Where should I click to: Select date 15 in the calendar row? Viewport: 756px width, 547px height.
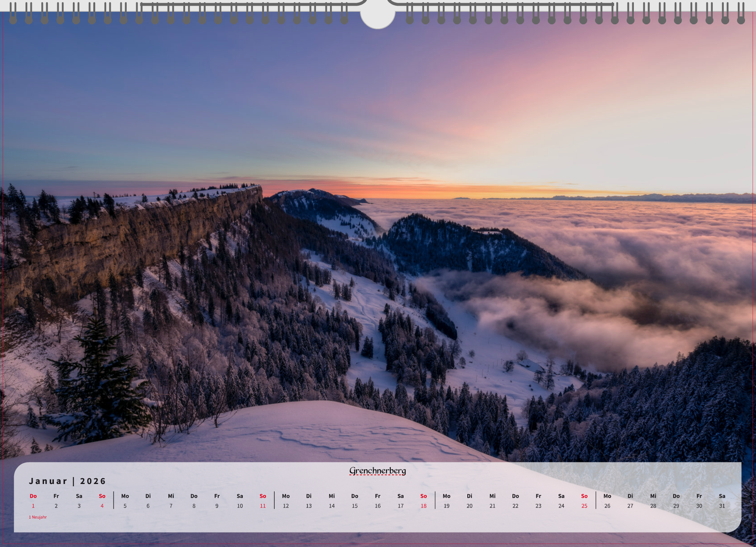coord(355,506)
